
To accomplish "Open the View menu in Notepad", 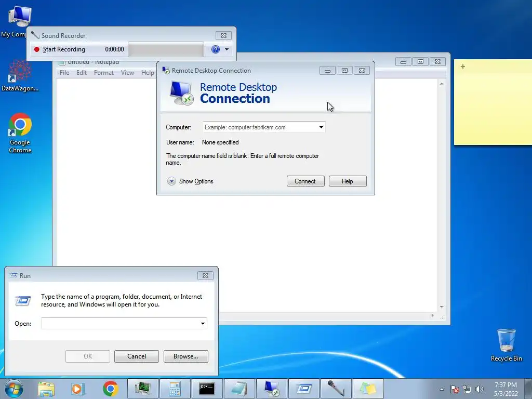I will tap(128, 73).
